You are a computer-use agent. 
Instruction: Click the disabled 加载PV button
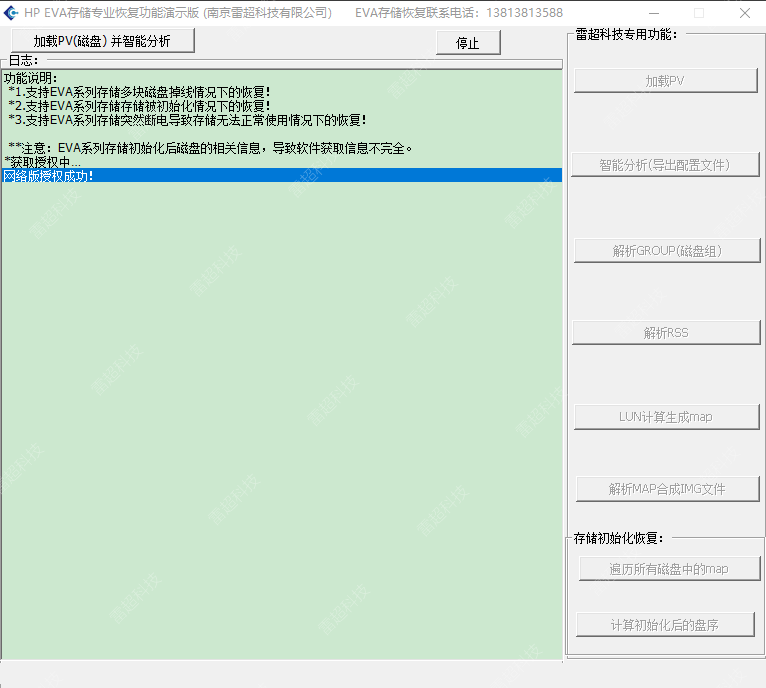click(665, 81)
